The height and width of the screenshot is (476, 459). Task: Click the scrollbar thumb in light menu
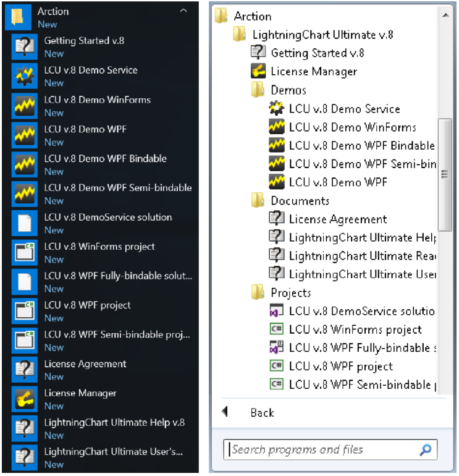[445, 174]
